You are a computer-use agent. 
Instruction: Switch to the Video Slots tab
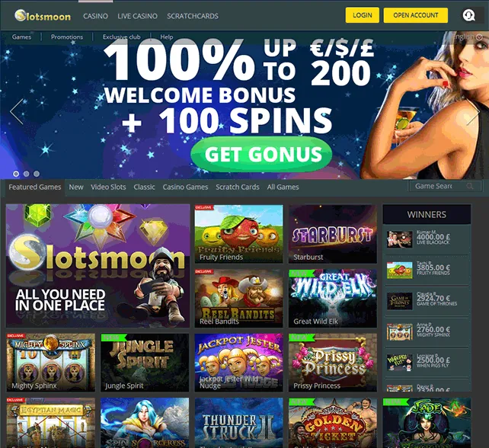[108, 187]
